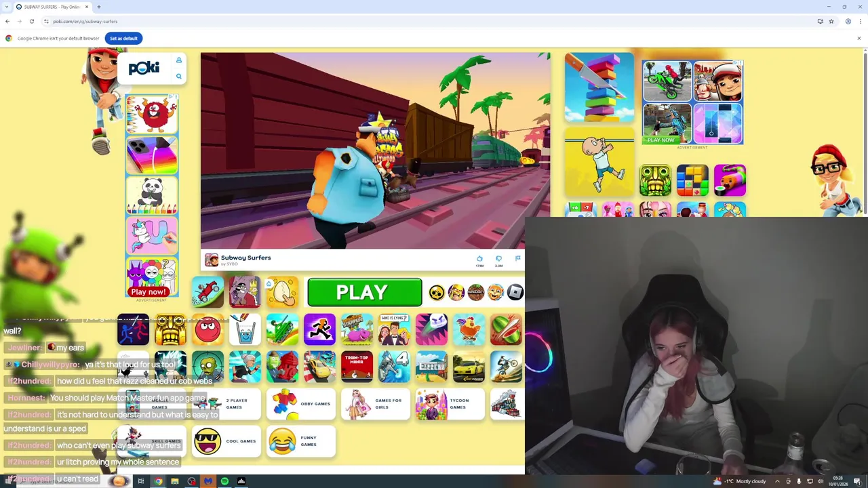Open the Stickman fighting game icon

(x=133, y=329)
